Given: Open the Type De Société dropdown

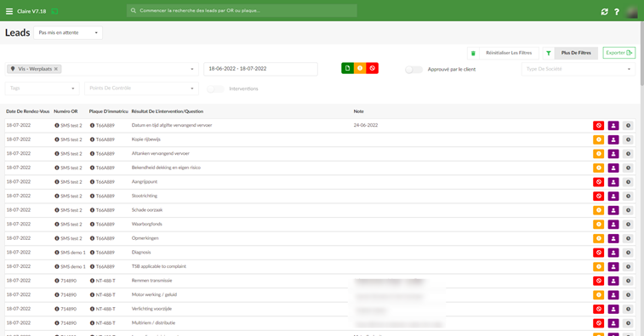Looking at the screenshot, I should 578,69.
